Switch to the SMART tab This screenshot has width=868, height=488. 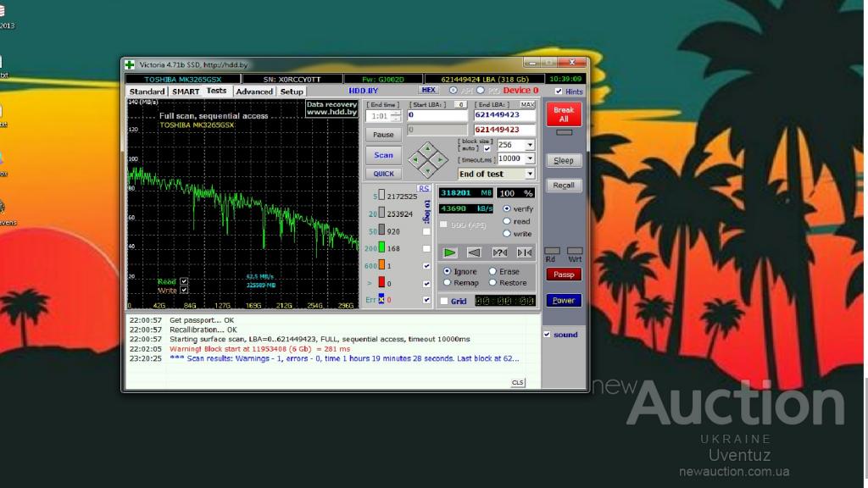coord(185,91)
